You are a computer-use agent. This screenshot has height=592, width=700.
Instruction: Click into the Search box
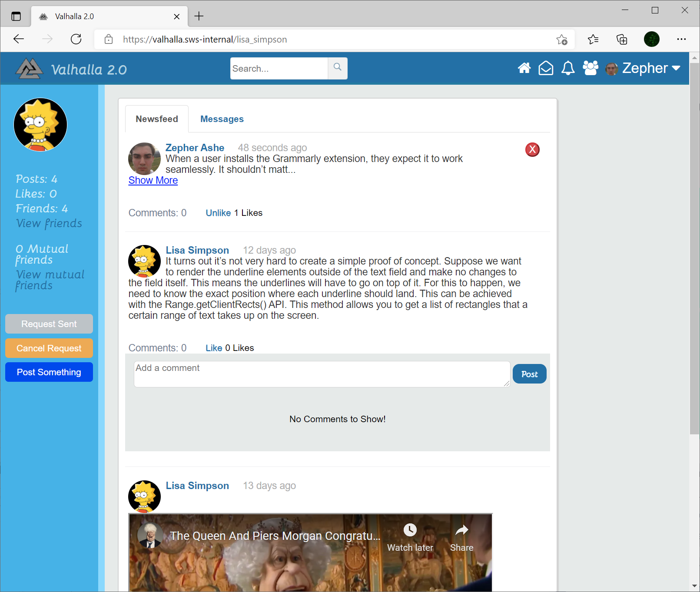pos(279,68)
